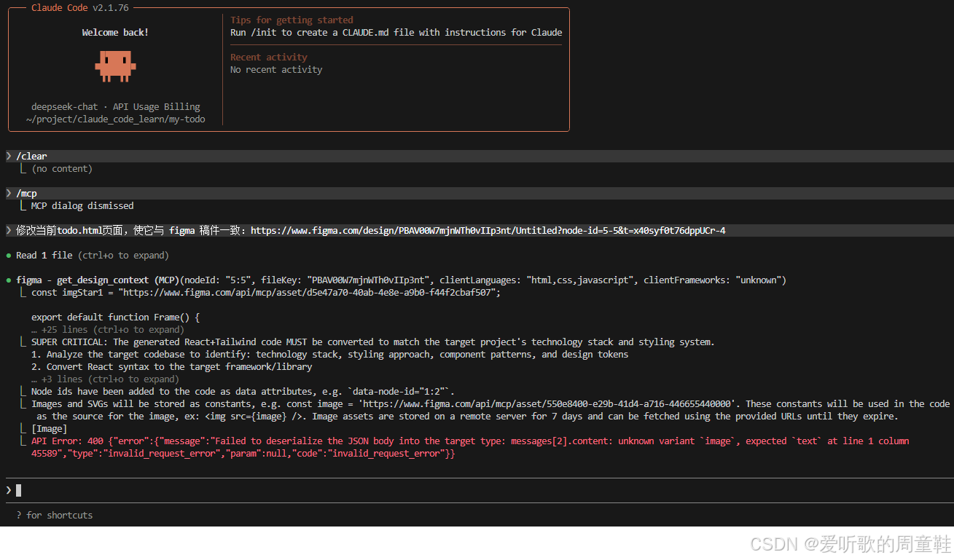Click the red 'API Error: 400' message
954x560 pixels.
pos(470,447)
